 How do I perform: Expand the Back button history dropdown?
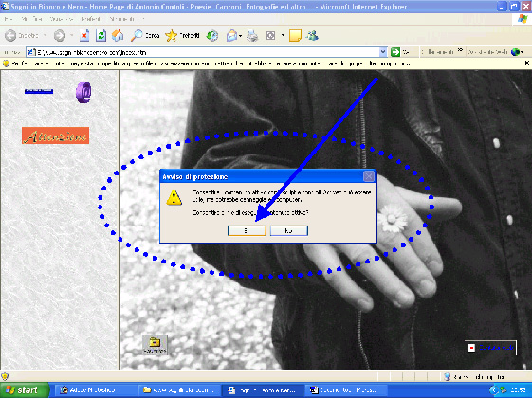[46, 35]
